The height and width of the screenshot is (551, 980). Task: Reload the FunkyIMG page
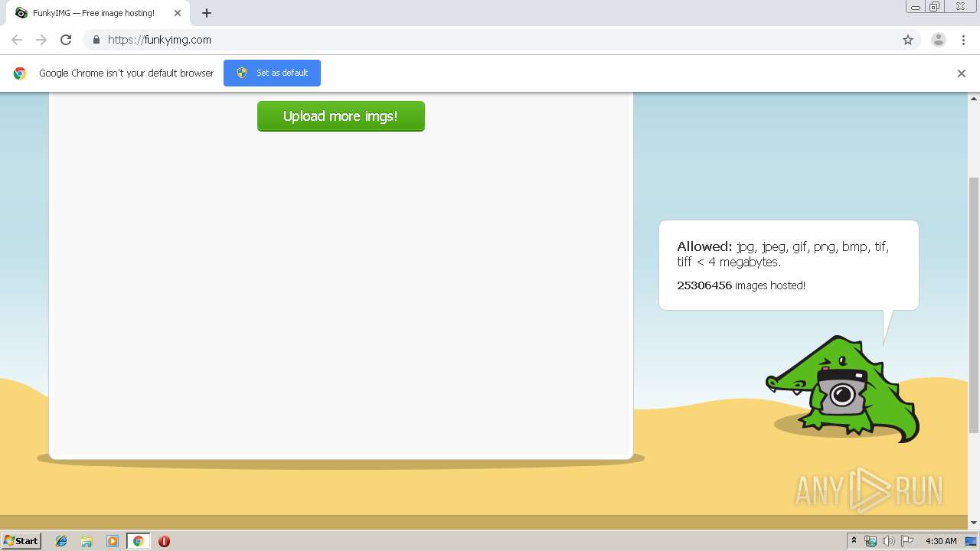66,40
